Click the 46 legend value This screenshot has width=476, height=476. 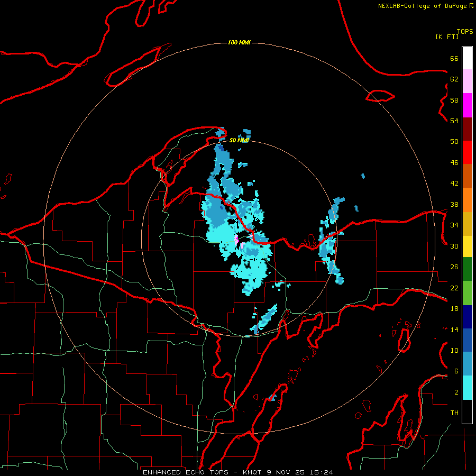pos(454,163)
